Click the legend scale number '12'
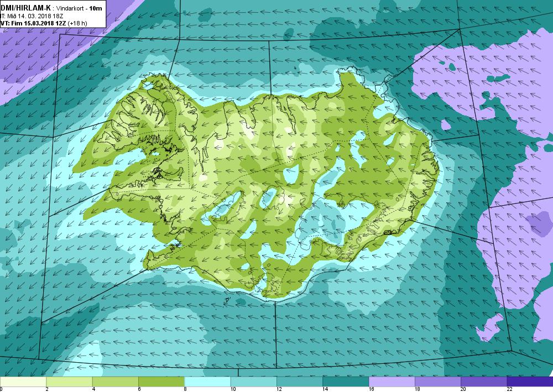The width and height of the screenshot is (553, 392). (x=279, y=389)
